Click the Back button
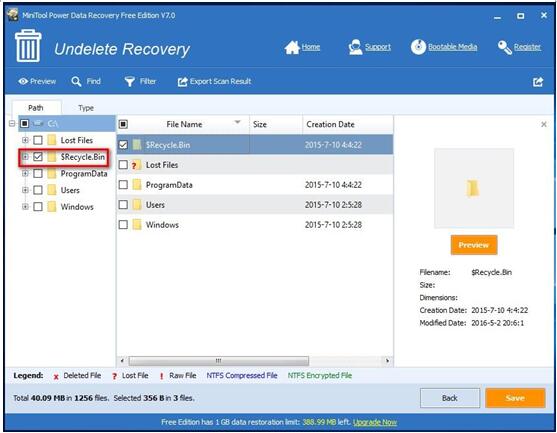557x433 pixels. [x=450, y=398]
